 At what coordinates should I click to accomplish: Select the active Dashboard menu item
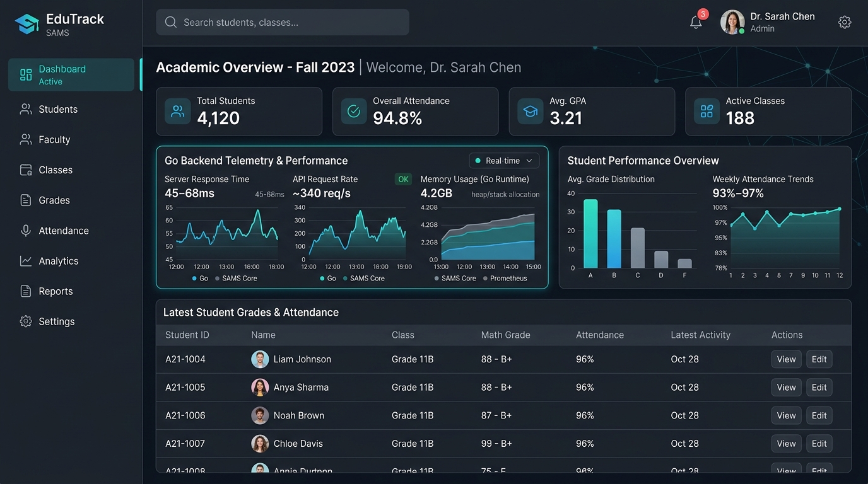[x=71, y=75]
